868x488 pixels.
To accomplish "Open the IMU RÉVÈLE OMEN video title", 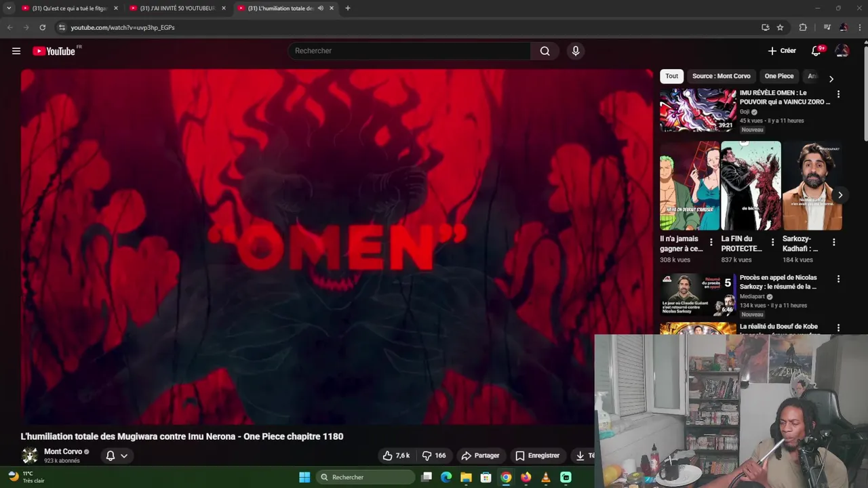I will [785, 97].
